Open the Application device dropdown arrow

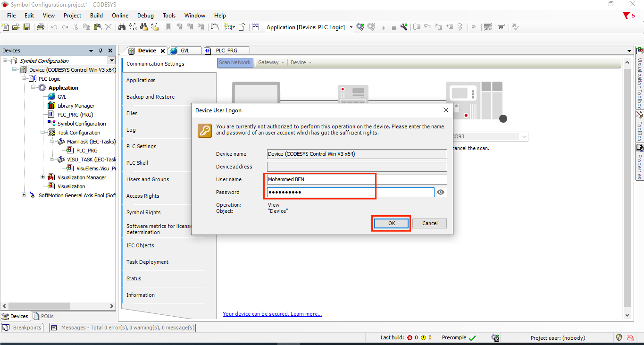351,27
